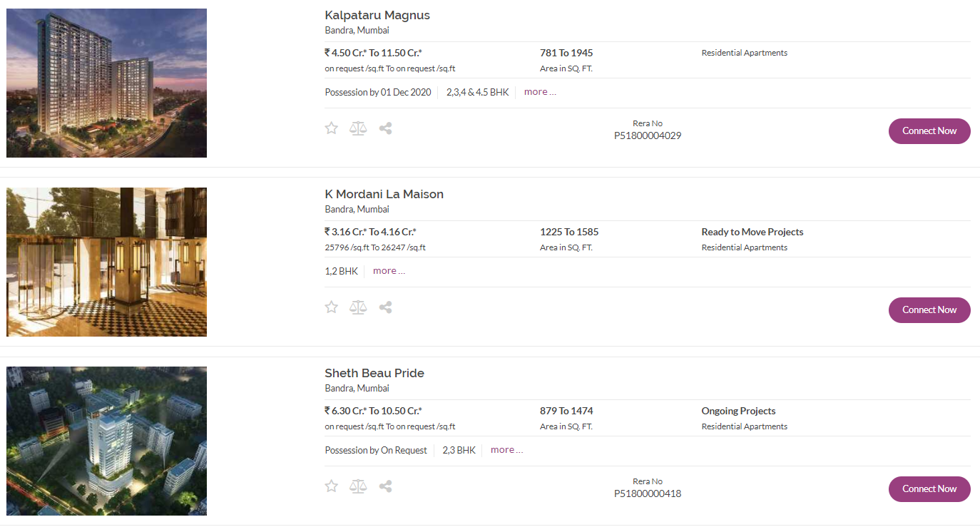Select '2,3,4 & 4.5 BHK' text
The height and width of the screenshot is (527, 980).
pos(478,92)
